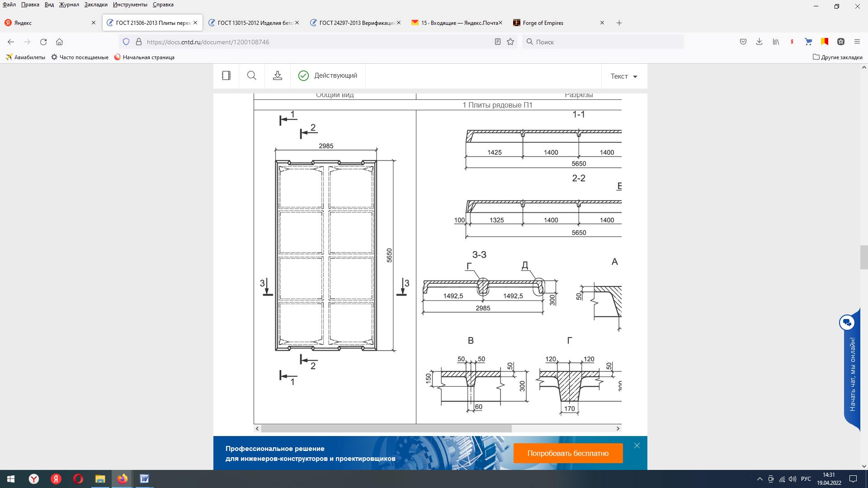Close the promotional banner
Screen dimensions: 868x488
[x=637, y=446]
